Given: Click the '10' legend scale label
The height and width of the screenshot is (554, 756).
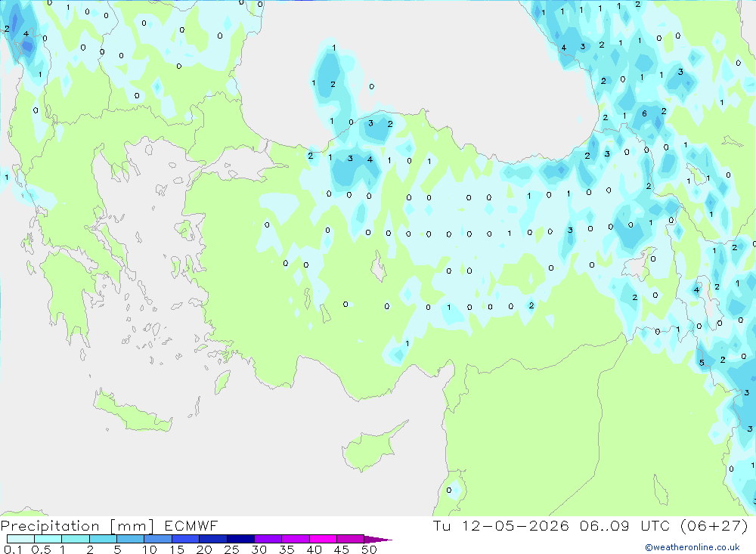Looking at the screenshot, I should (x=150, y=549).
